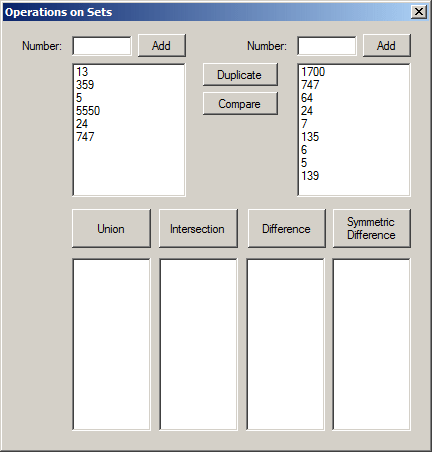The height and width of the screenshot is (452, 432).
Task: Select item 359 in the left list
Action: [x=85, y=85]
